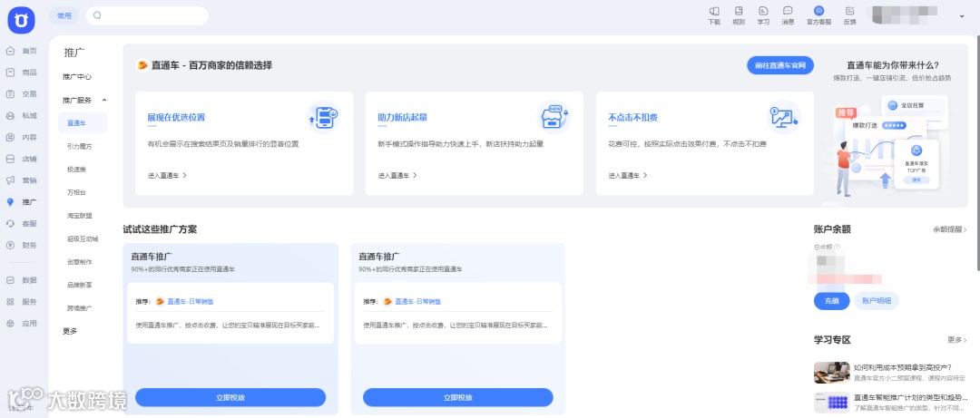
Task: Select 万相台 menu item
Action: pyautogui.click(x=76, y=192)
